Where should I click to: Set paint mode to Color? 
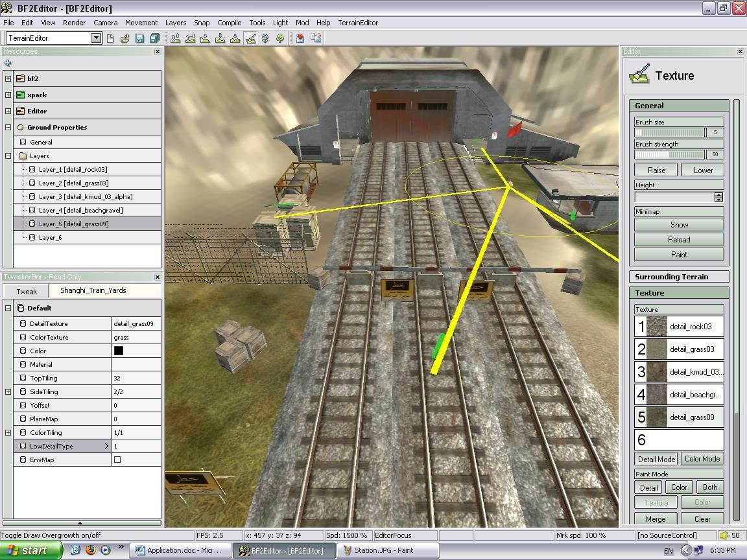(x=679, y=487)
